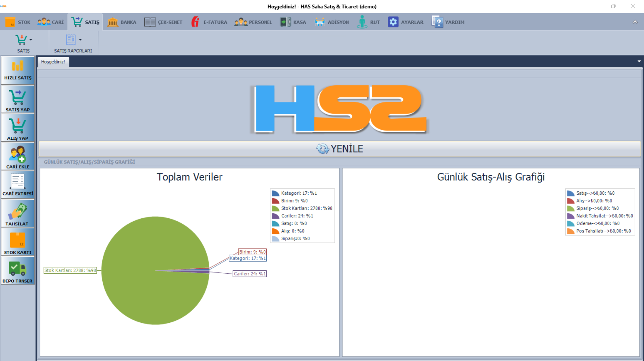Open the E-Fatura ribbon tab

point(209,22)
